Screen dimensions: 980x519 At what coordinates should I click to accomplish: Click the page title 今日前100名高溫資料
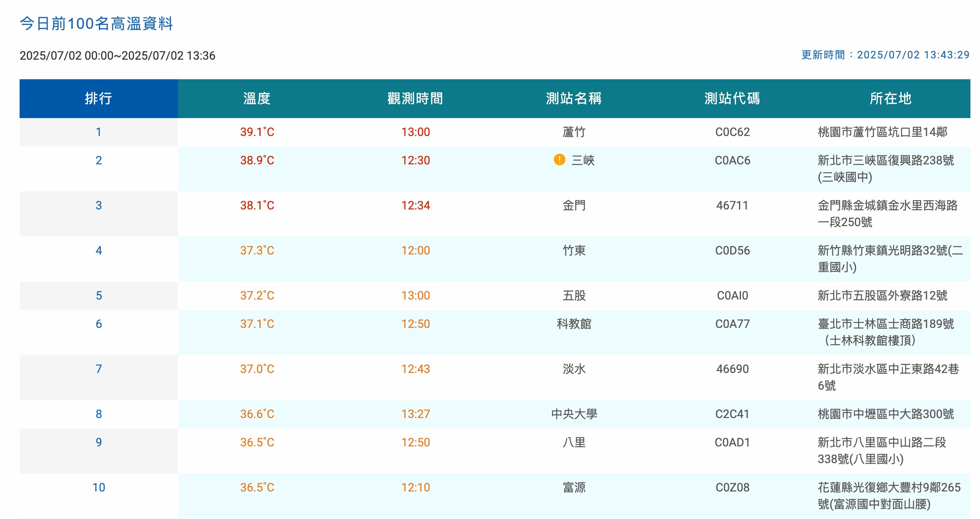pos(97,24)
